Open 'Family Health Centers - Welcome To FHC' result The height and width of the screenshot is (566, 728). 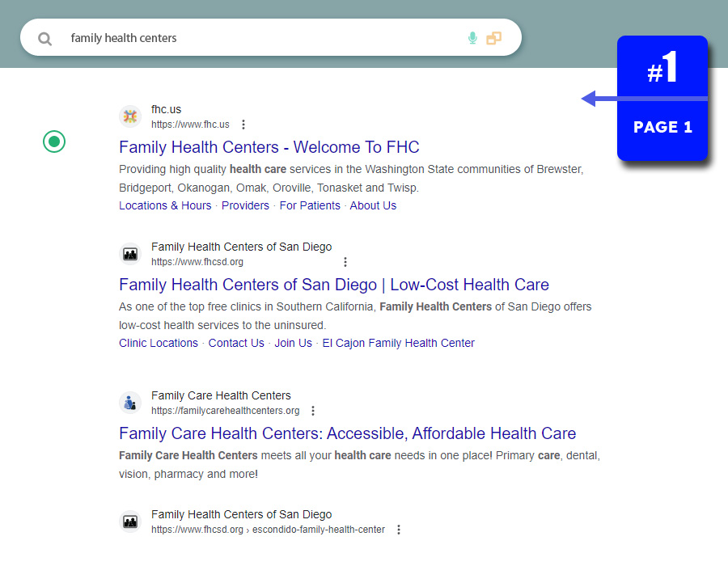269,147
